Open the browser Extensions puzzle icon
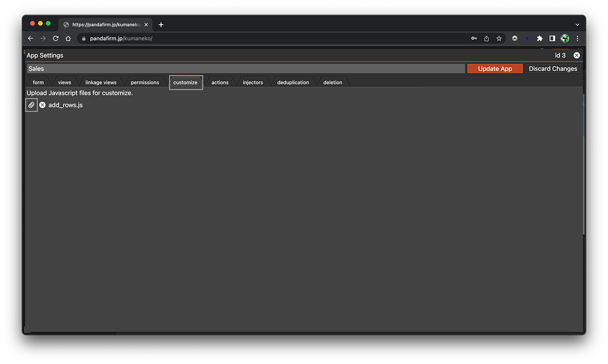This screenshot has width=608, height=364. (x=540, y=38)
